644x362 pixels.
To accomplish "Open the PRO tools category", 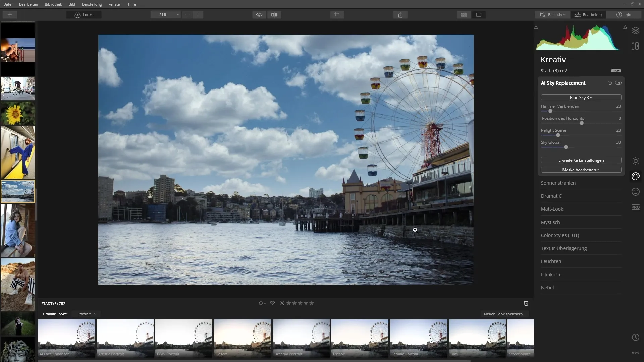I will click(635, 207).
